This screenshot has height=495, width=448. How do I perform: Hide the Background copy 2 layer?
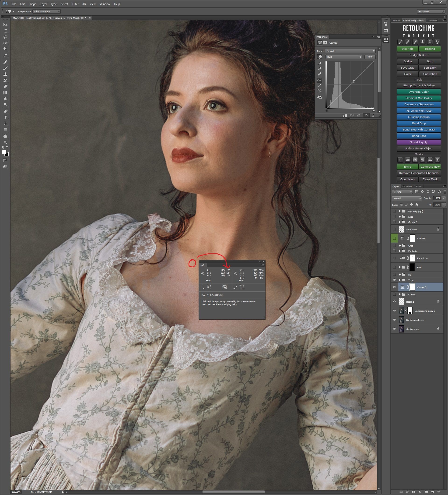click(x=394, y=311)
